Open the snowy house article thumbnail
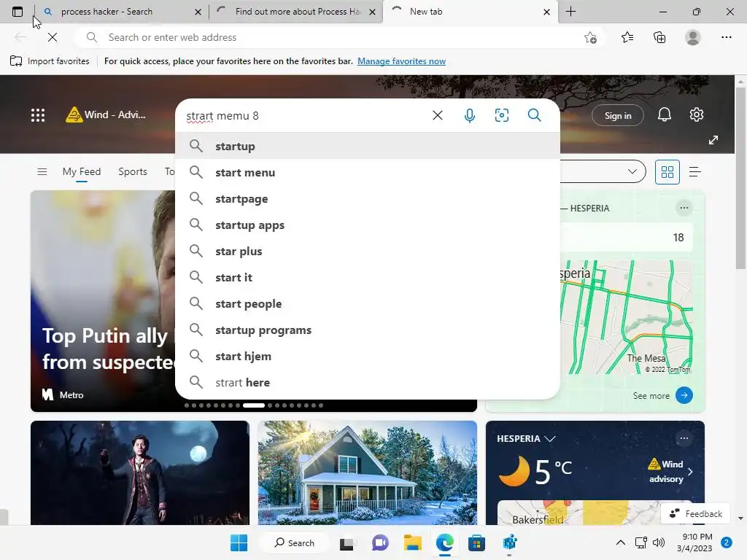The height and width of the screenshot is (560, 747). click(x=368, y=472)
